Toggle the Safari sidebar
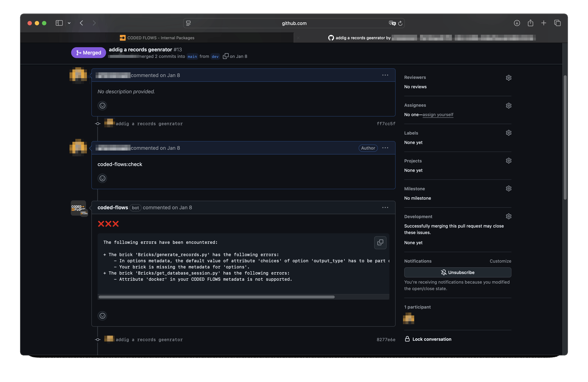This screenshot has height=382, width=588. point(59,23)
